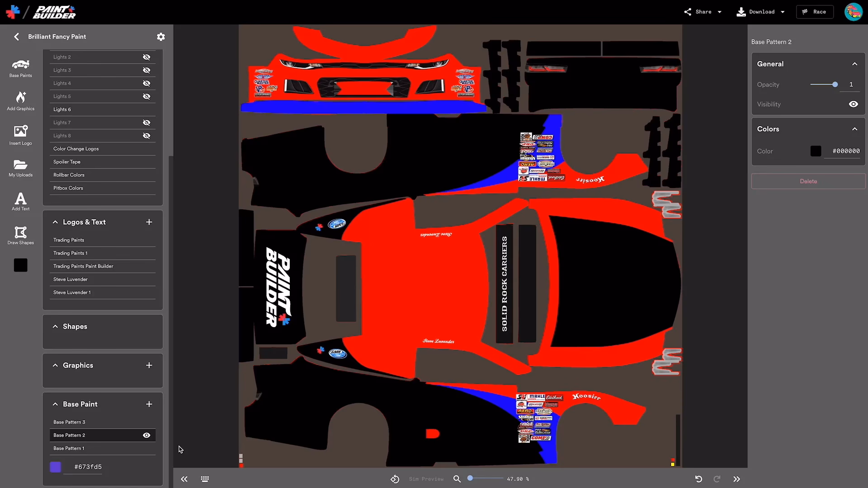Click the black swatch in left toolbar
868x488 pixels.
pyautogui.click(x=20, y=265)
